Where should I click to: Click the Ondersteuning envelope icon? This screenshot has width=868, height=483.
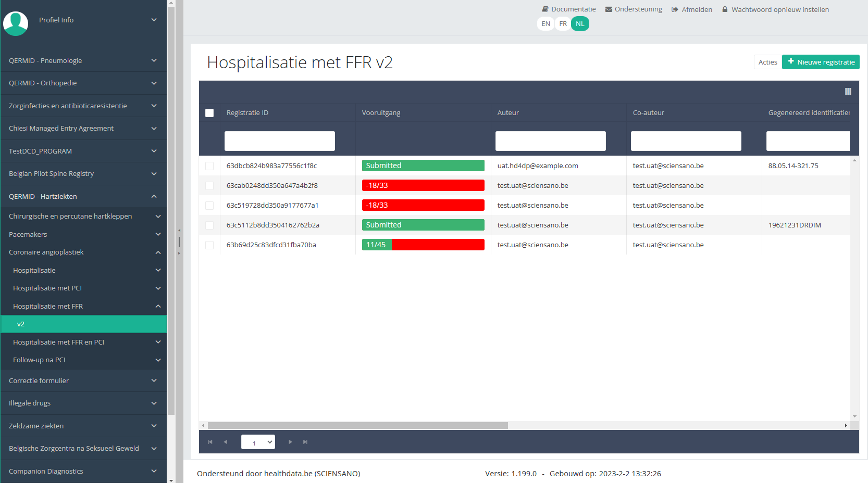click(x=608, y=9)
